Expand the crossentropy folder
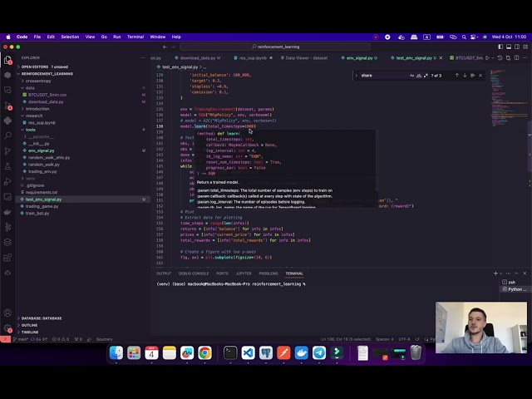This screenshot has width=532, height=399. (38, 81)
